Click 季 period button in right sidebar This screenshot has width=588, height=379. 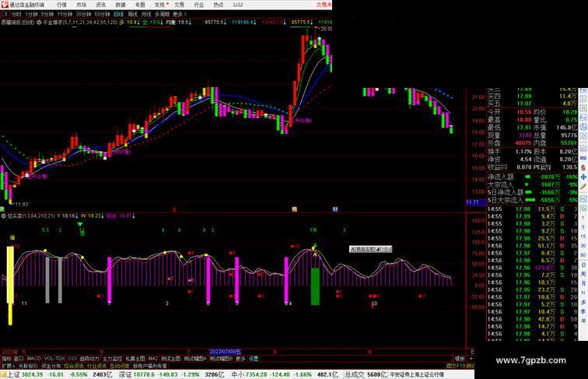583,311
